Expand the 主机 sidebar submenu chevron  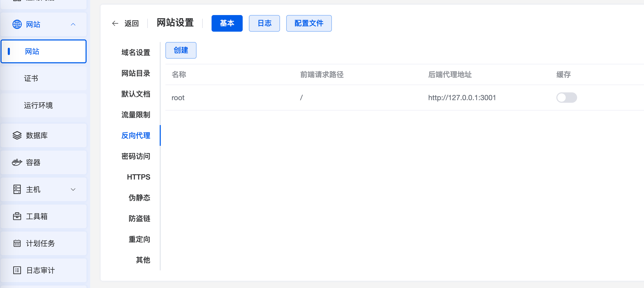(x=73, y=189)
